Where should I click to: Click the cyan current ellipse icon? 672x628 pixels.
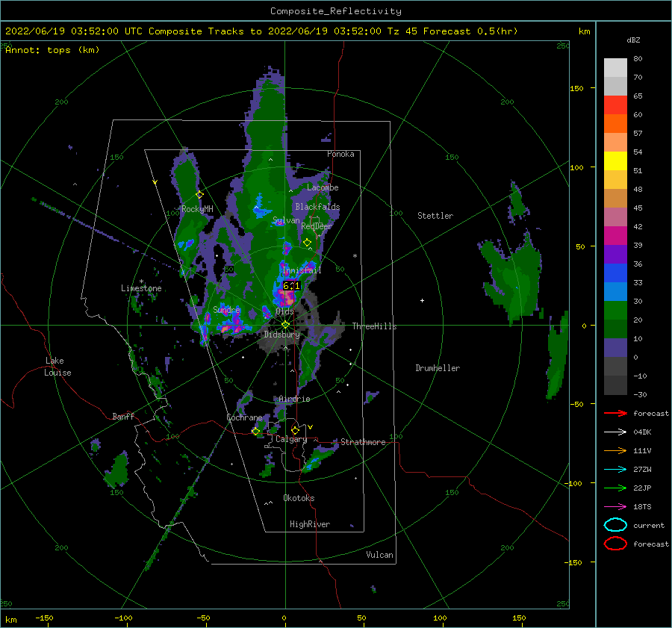pyautogui.click(x=615, y=525)
